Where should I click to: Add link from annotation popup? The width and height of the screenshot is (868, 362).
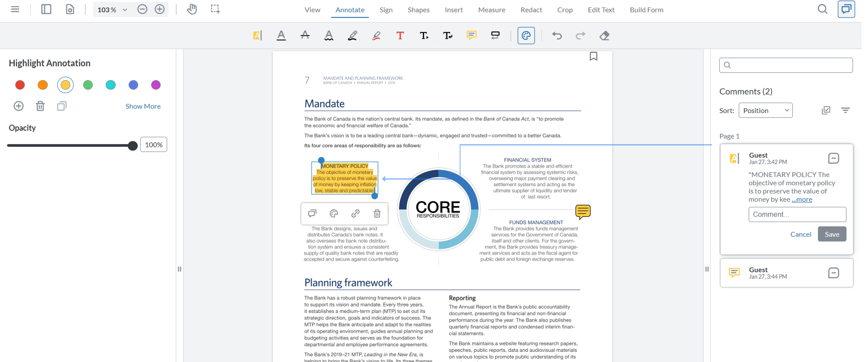355,214
